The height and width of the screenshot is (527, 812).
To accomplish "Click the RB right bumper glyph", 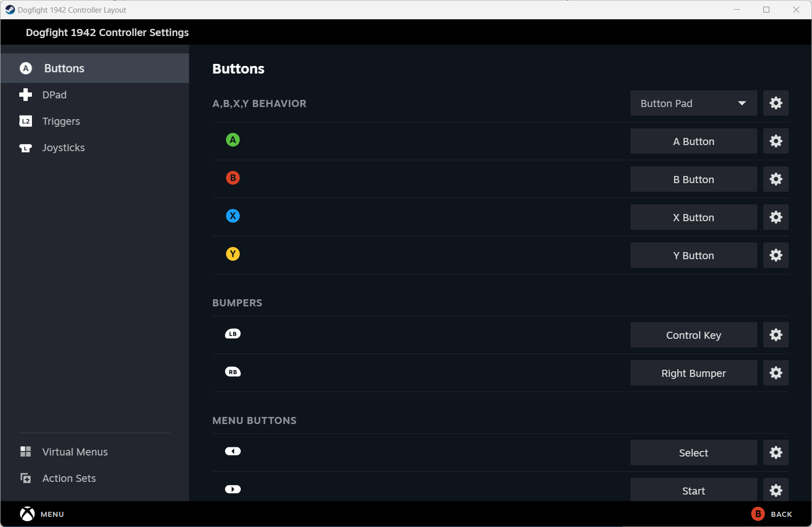I will pos(233,372).
